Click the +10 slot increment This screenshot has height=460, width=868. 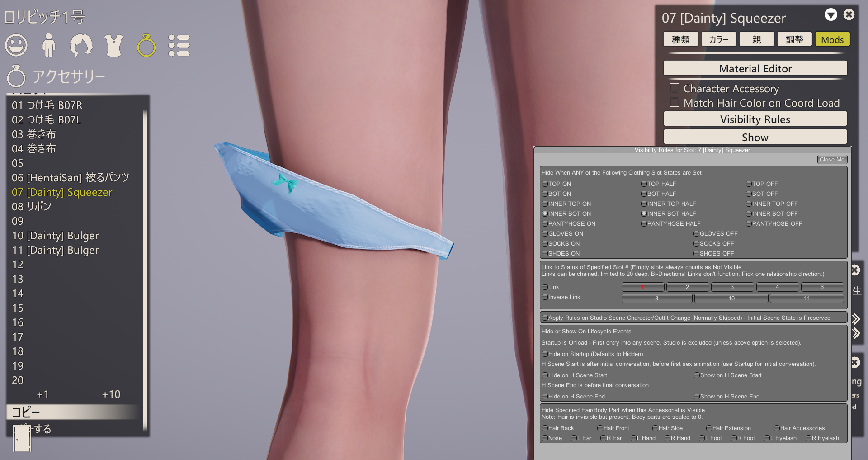[x=111, y=394]
